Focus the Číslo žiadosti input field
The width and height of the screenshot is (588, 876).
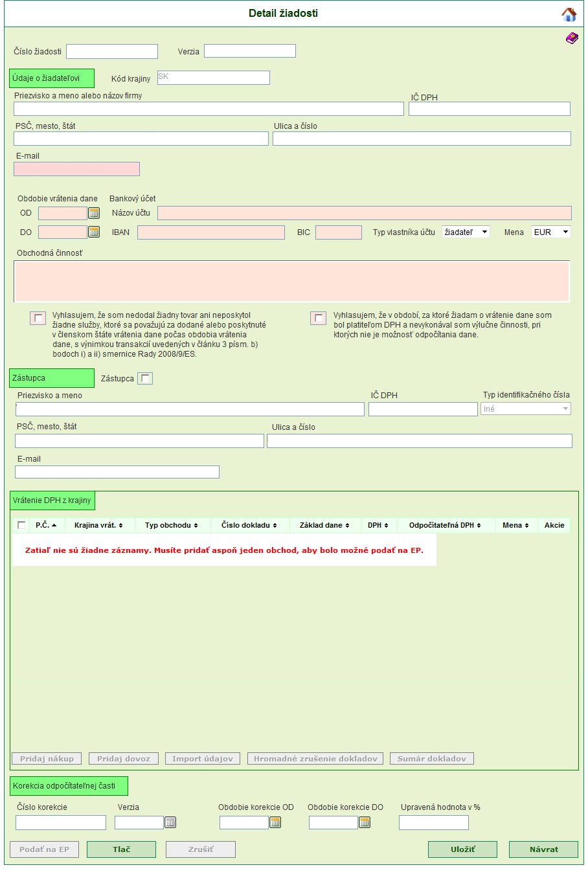click(112, 51)
